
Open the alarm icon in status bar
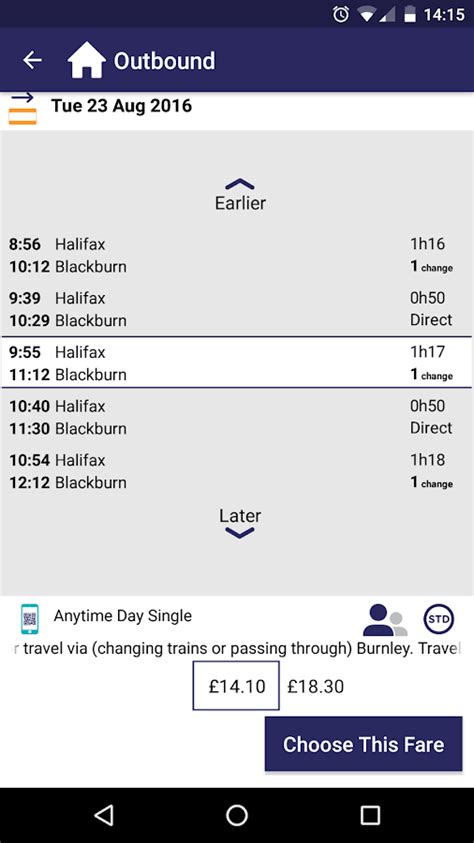(x=341, y=15)
